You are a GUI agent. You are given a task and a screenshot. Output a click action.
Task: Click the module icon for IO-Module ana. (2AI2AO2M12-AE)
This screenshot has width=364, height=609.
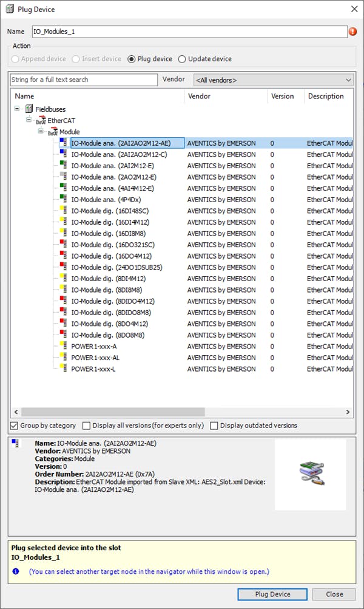click(63, 142)
